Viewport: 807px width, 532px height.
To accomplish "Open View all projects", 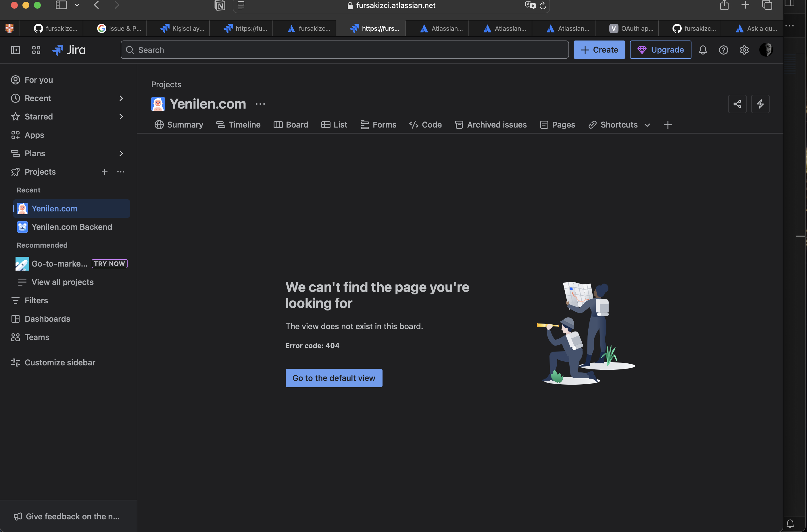I will coord(62,282).
